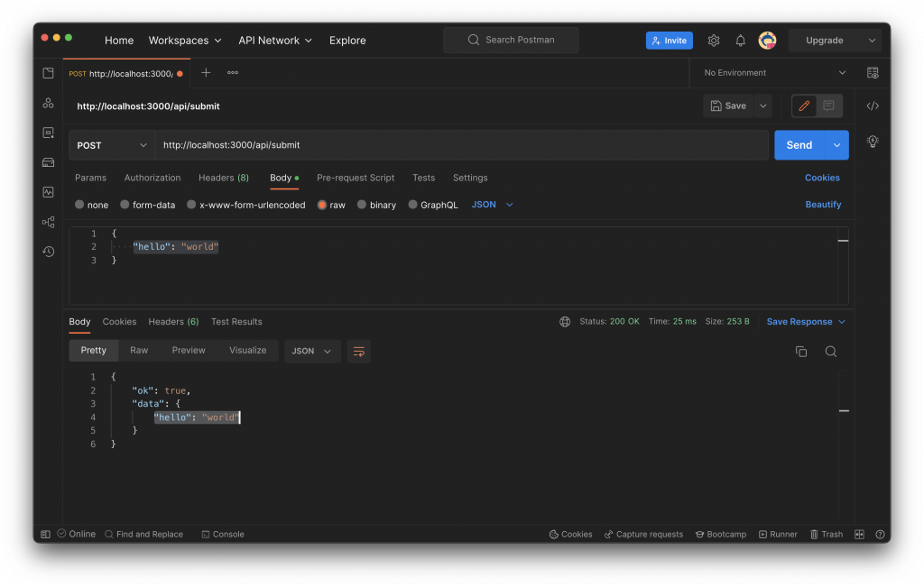Viewport: 924px width, 587px height.
Task: Open the Environments sidebar icon
Action: pyautogui.click(x=49, y=133)
